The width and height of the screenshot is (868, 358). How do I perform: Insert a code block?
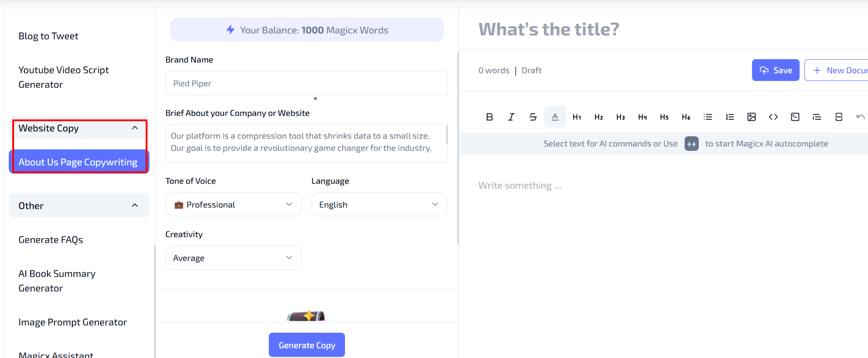point(795,117)
